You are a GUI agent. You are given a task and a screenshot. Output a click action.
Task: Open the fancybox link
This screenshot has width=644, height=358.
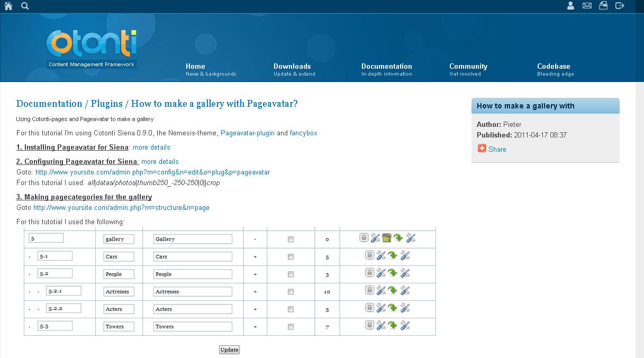tap(303, 133)
